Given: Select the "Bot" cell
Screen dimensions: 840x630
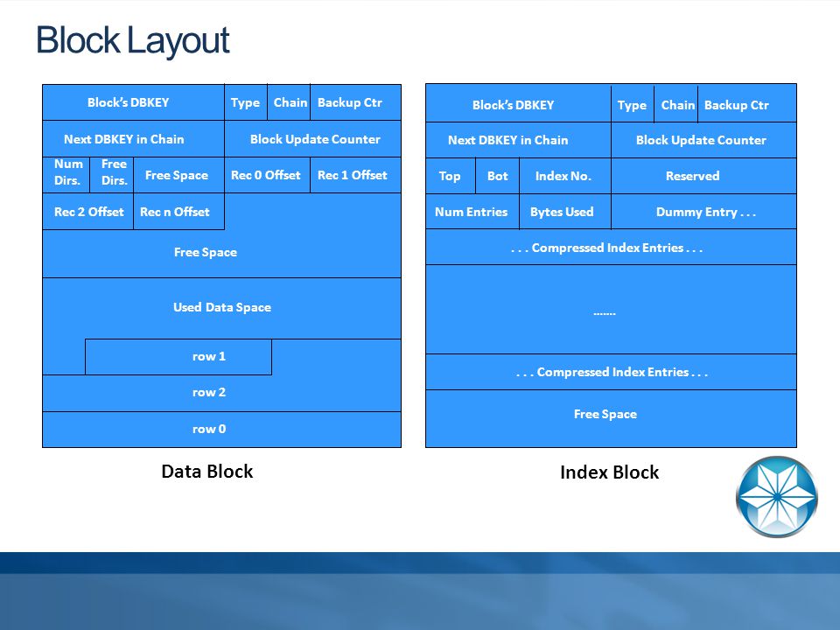Looking at the screenshot, I should point(498,176).
